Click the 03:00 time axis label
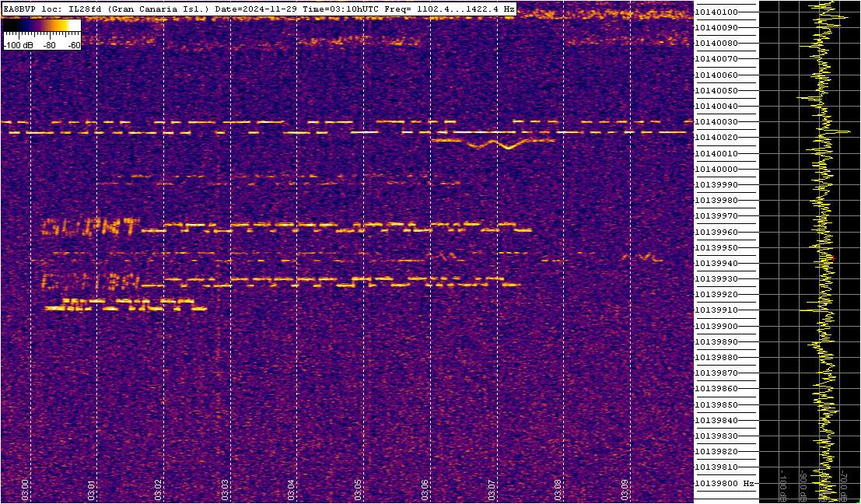The image size is (861, 504). click(x=25, y=488)
